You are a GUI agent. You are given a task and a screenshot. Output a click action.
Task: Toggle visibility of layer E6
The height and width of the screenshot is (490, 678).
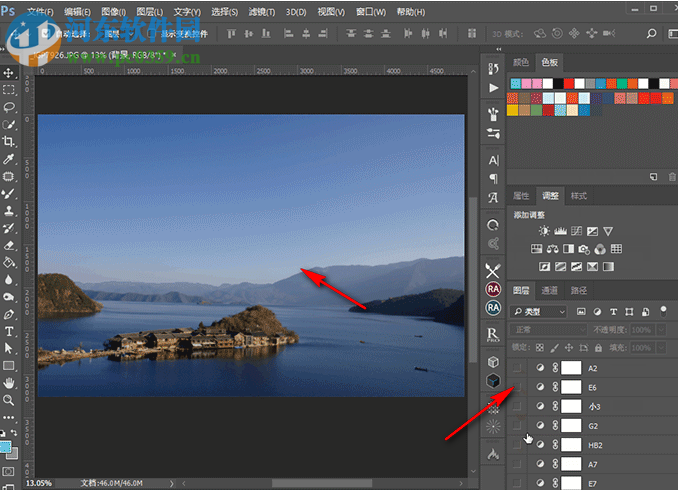click(517, 387)
